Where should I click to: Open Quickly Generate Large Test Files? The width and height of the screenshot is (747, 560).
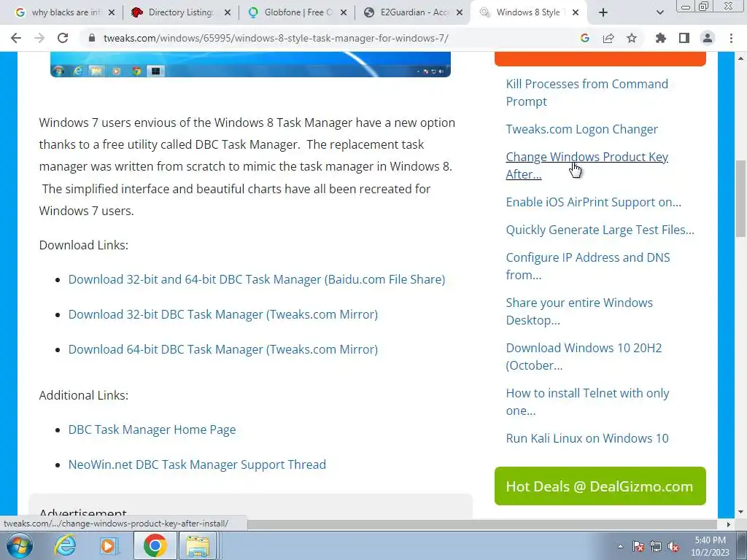click(x=600, y=230)
